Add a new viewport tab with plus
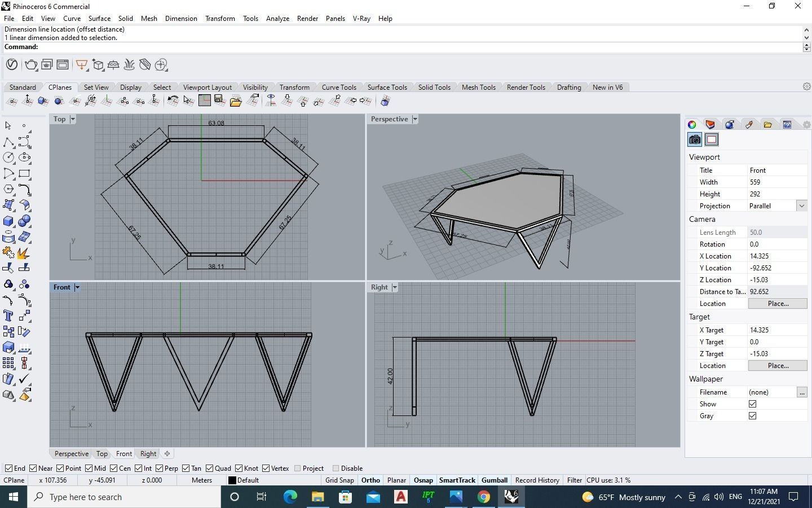812x508 pixels. point(167,453)
